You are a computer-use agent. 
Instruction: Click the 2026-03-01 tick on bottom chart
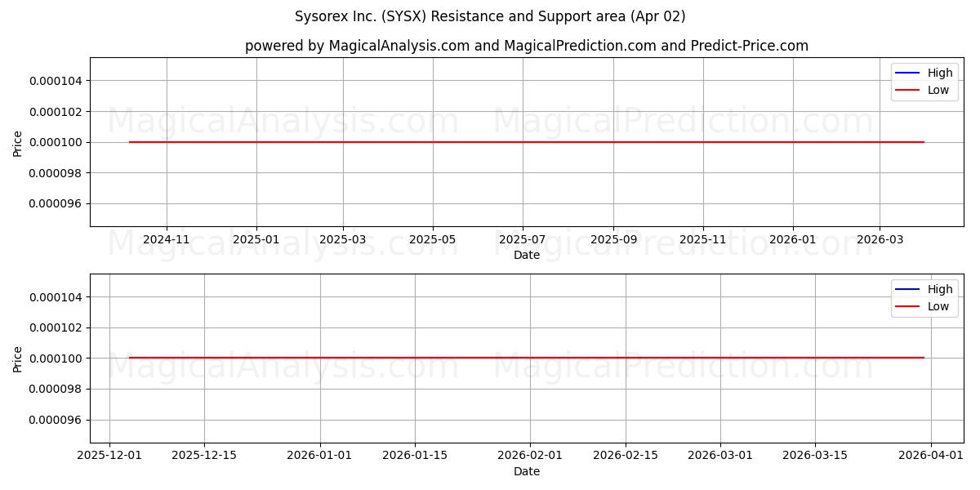pos(720,457)
